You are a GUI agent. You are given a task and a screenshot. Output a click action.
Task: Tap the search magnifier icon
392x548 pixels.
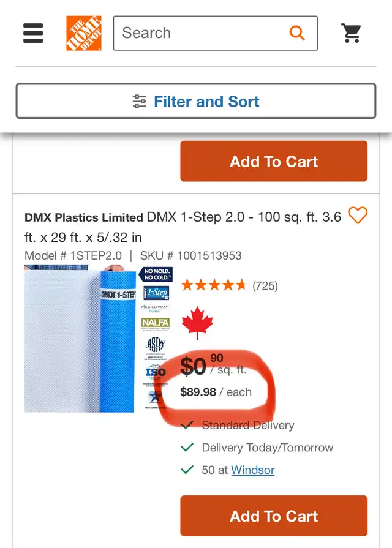(x=297, y=33)
